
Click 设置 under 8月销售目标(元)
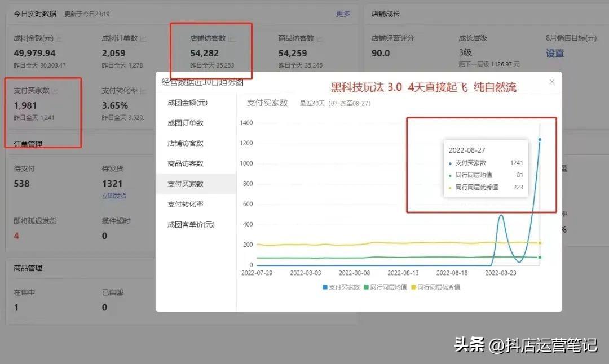(x=555, y=53)
